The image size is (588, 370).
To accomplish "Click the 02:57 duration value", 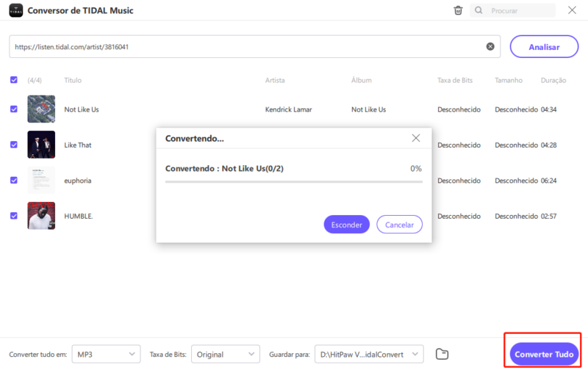I will 548,216.
